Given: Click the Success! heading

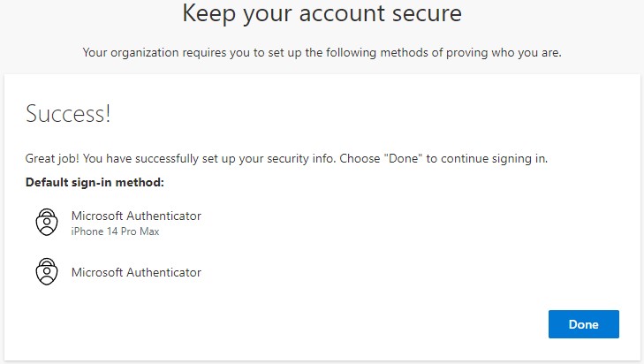Looking at the screenshot, I should 68,114.
